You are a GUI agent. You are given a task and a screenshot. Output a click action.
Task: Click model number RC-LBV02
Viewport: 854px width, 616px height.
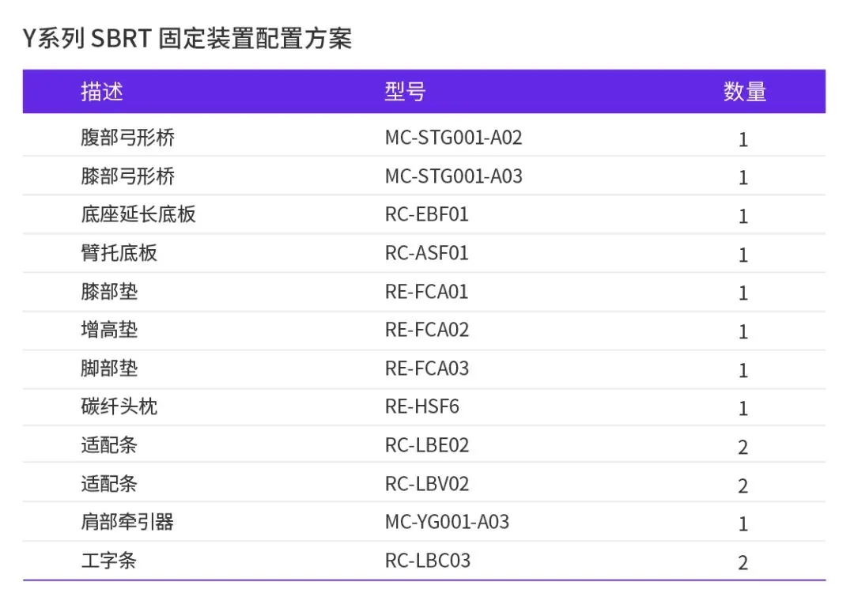coord(426,484)
